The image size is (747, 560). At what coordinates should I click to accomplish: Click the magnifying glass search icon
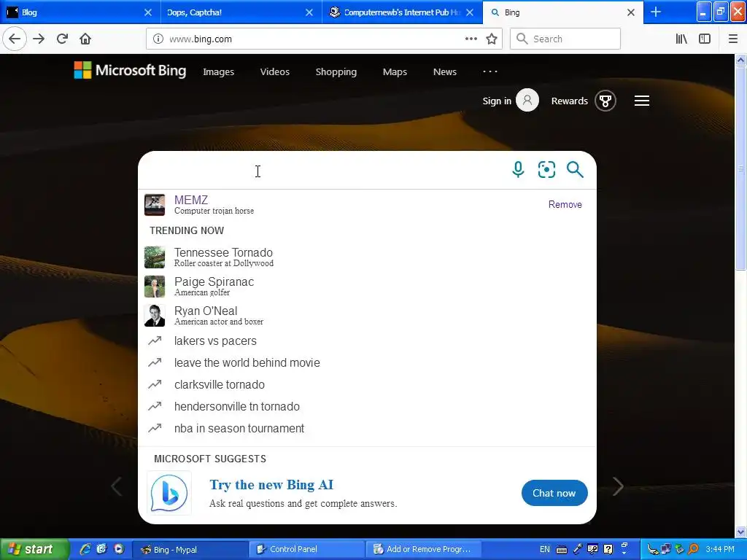point(575,169)
